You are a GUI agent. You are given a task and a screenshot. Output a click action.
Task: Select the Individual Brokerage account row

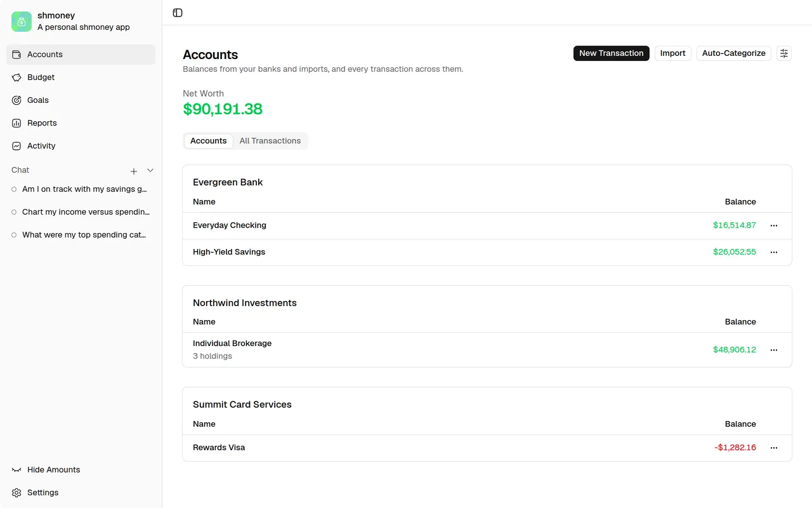click(487, 350)
